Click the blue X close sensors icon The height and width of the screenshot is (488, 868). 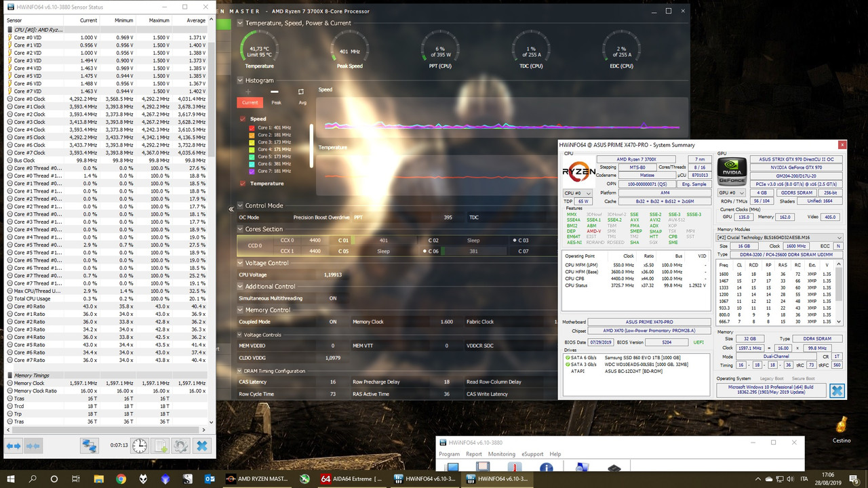(x=201, y=445)
